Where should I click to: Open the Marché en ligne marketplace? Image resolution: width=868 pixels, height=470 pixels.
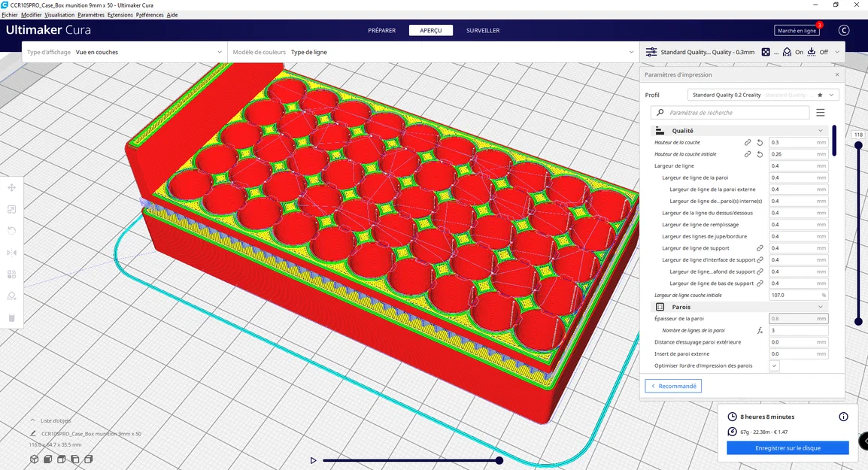coord(797,30)
